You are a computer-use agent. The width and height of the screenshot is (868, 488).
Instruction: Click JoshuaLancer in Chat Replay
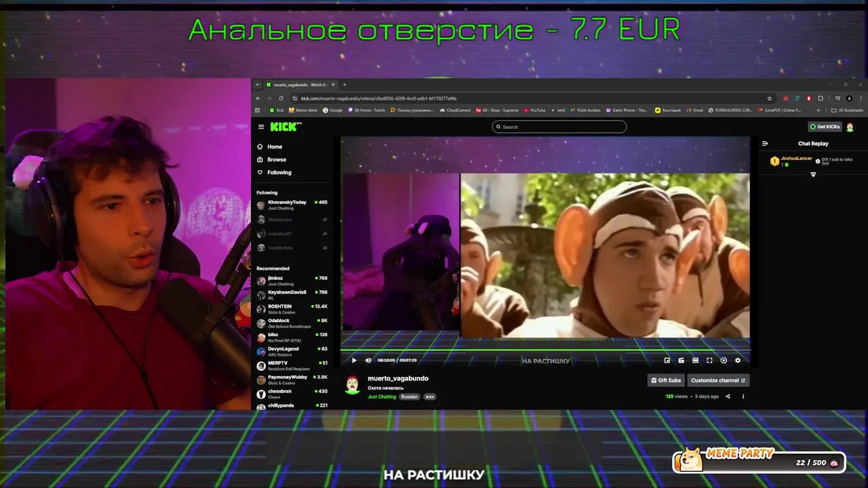tap(796, 159)
